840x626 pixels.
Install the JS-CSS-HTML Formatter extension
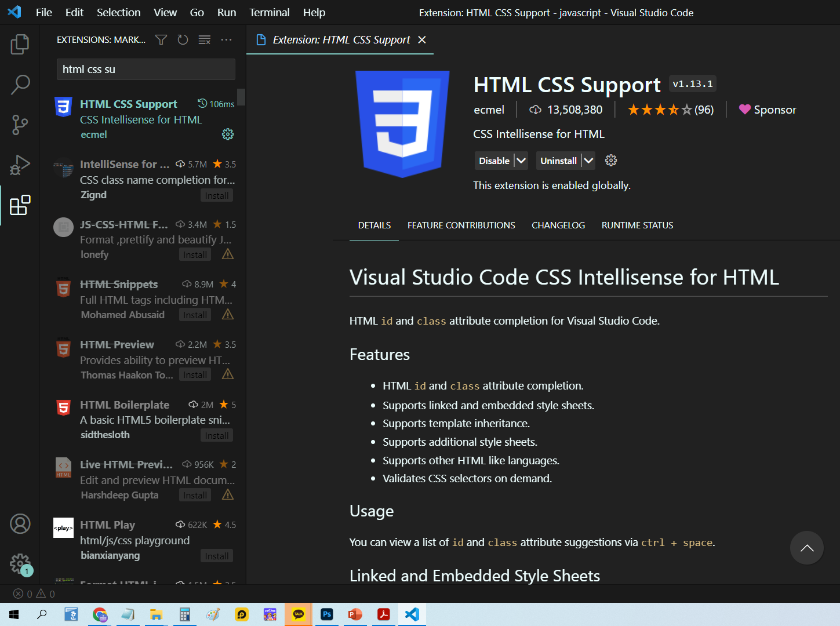195,255
